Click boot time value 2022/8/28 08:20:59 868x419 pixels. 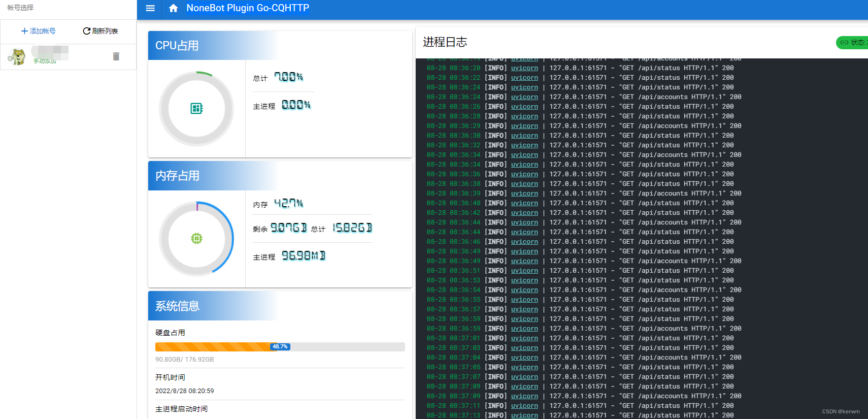185,391
